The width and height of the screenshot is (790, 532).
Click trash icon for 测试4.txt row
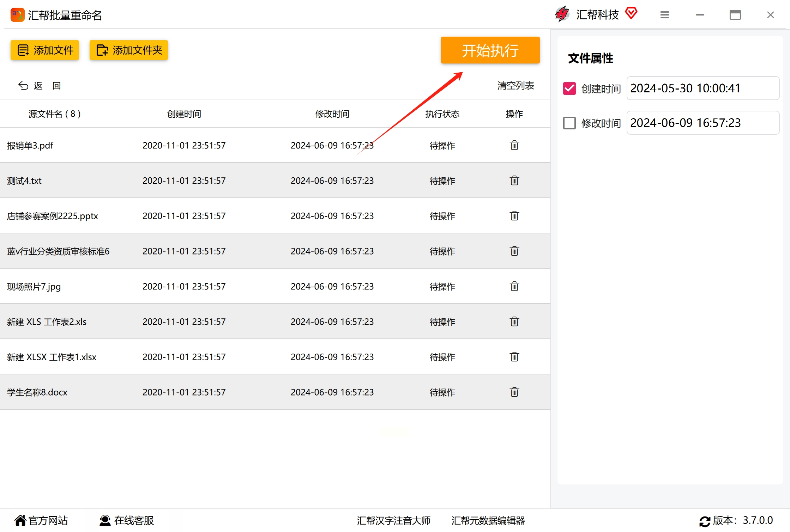[514, 181]
